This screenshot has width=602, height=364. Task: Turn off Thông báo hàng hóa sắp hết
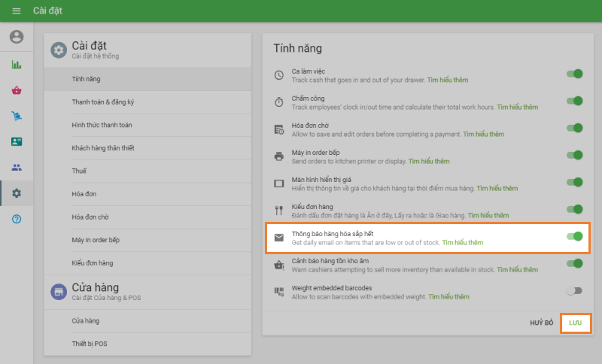pyautogui.click(x=574, y=236)
